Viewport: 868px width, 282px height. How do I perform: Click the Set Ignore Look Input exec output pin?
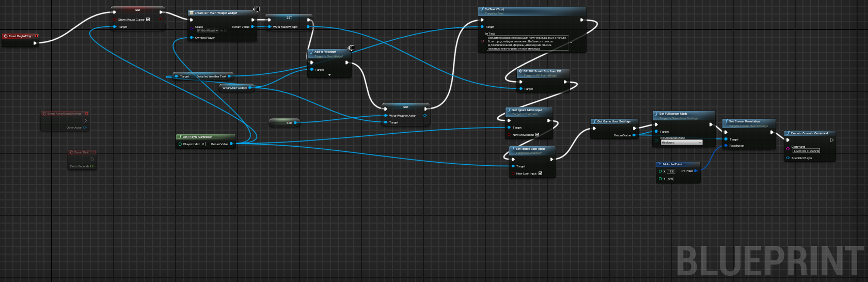pyautogui.click(x=551, y=159)
